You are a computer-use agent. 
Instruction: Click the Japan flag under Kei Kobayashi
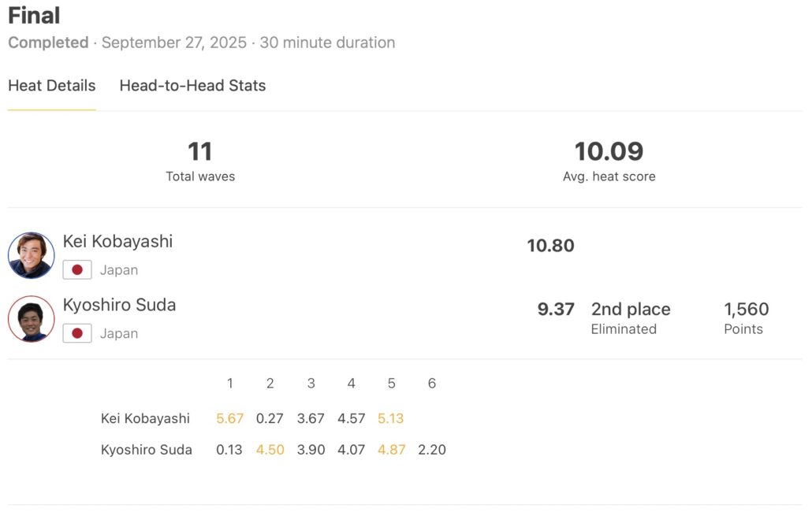[x=77, y=270]
